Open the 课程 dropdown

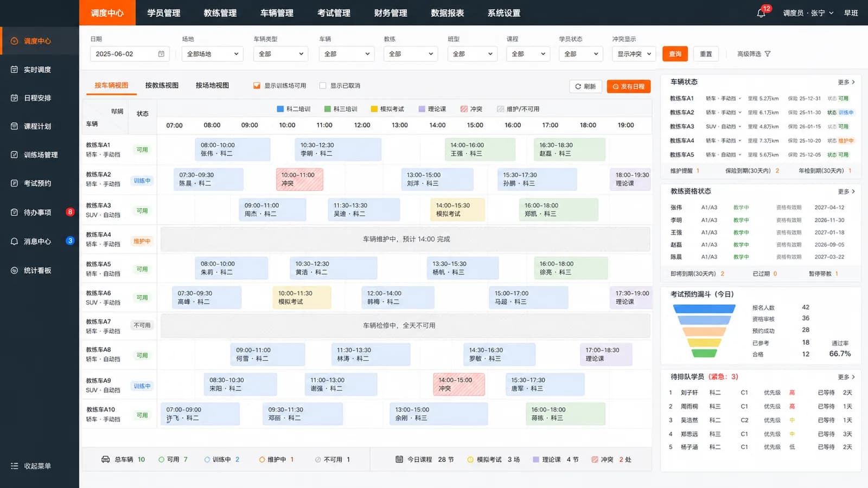[x=528, y=54]
